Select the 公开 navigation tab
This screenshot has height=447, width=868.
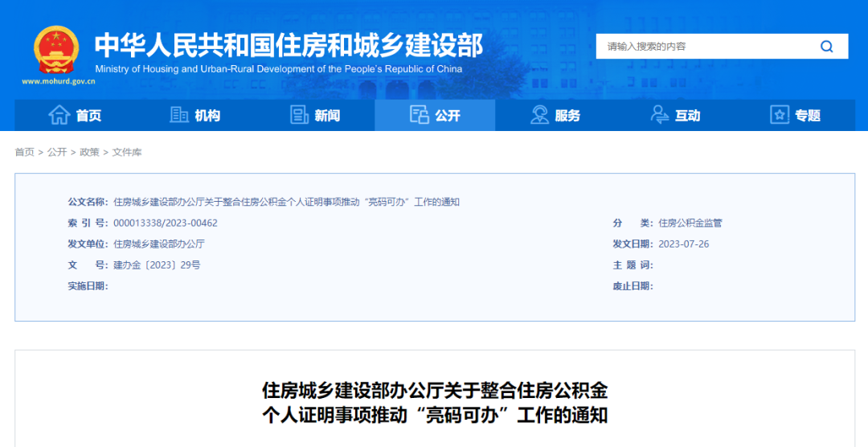point(435,115)
